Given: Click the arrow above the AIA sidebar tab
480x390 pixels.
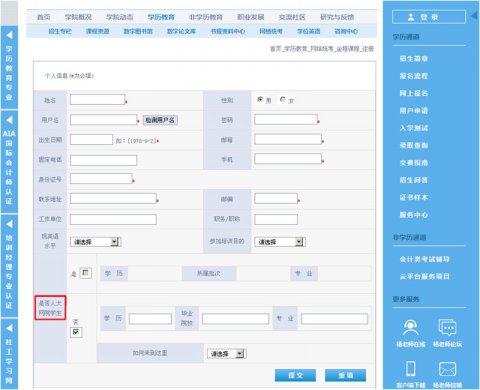Looking at the screenshot, I should pos(9,120).
